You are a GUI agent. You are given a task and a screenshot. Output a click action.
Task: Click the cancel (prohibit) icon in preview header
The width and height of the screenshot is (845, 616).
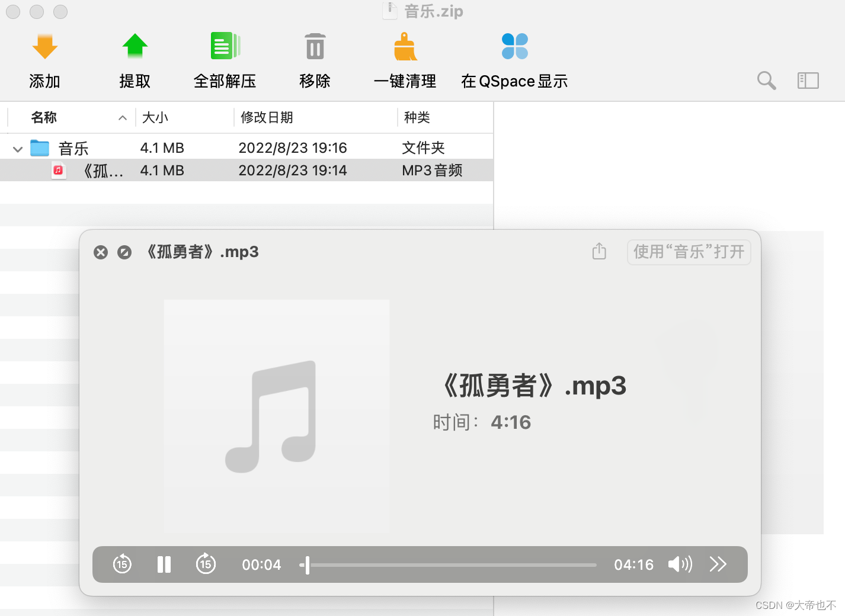[124, 252]
